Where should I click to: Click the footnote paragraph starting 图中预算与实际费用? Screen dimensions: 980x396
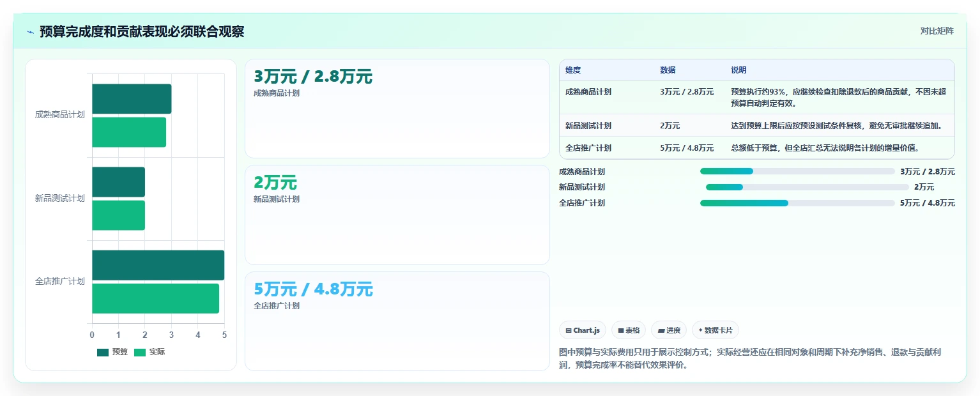[750, 359]
